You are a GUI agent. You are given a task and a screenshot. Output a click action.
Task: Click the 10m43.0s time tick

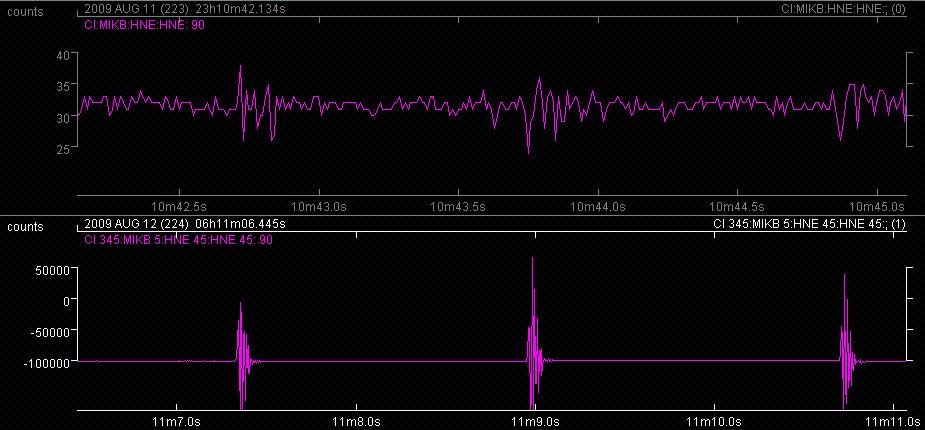click(318, 206)
